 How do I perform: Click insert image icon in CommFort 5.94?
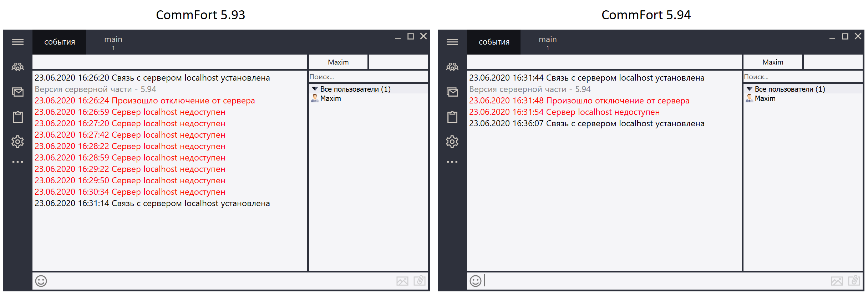coord(837,281)
